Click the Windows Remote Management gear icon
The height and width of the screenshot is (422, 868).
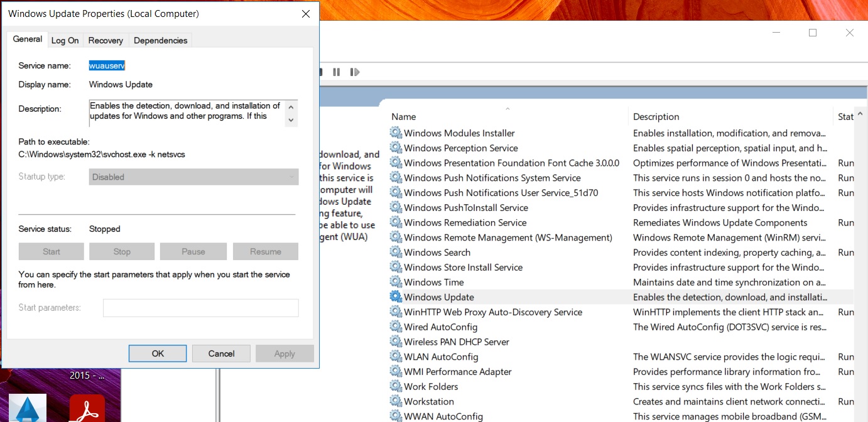[x=396, y=237]
